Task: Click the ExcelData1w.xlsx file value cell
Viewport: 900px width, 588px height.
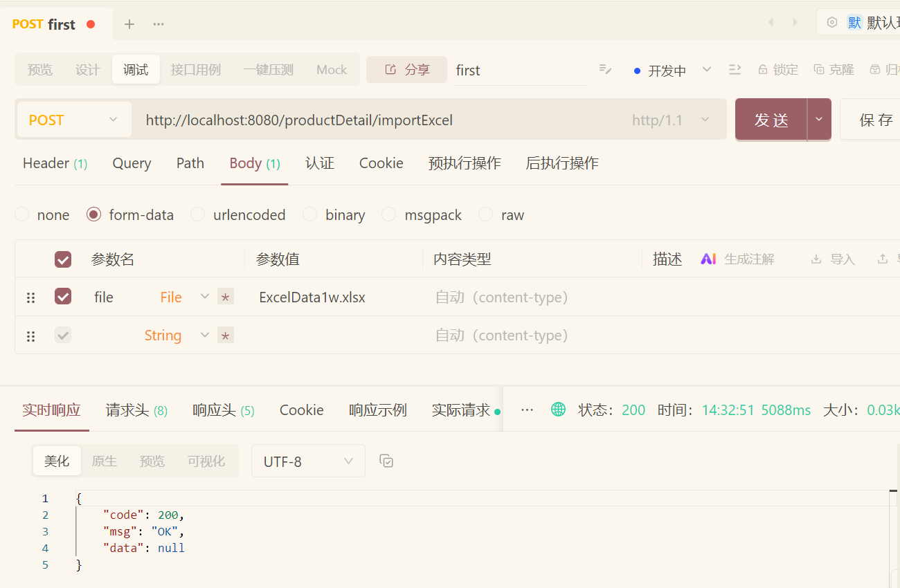Action: 334,297
